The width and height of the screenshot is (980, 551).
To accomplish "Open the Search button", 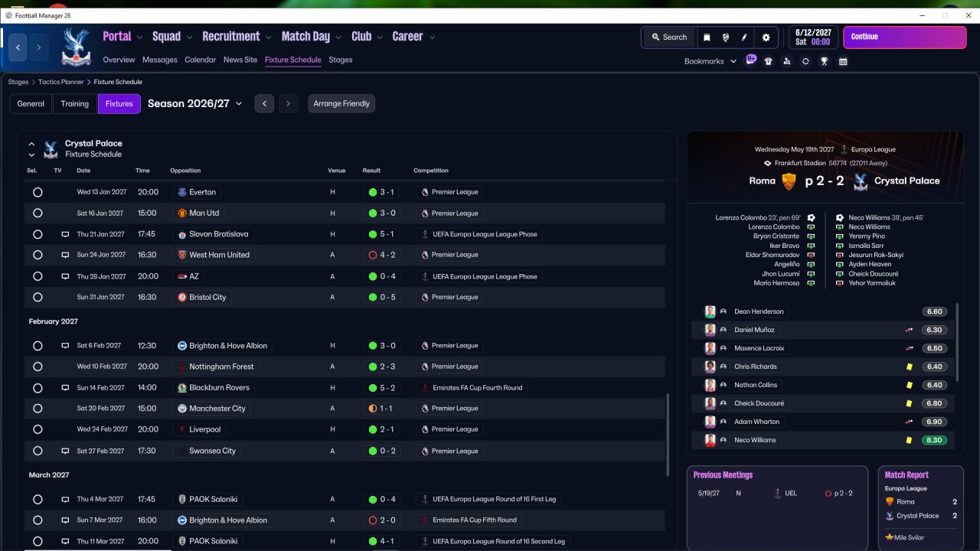I will (669, 37).
